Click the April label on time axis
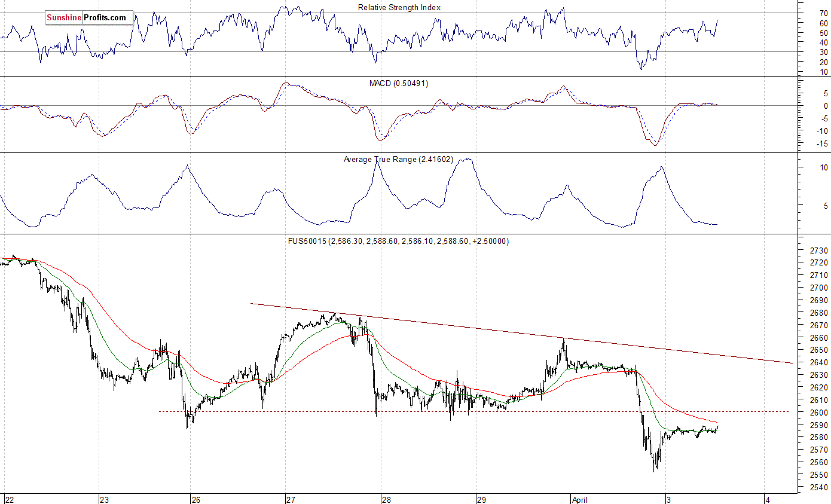The height and width of the screenshot is (504, 831). (x=581, y=499)
